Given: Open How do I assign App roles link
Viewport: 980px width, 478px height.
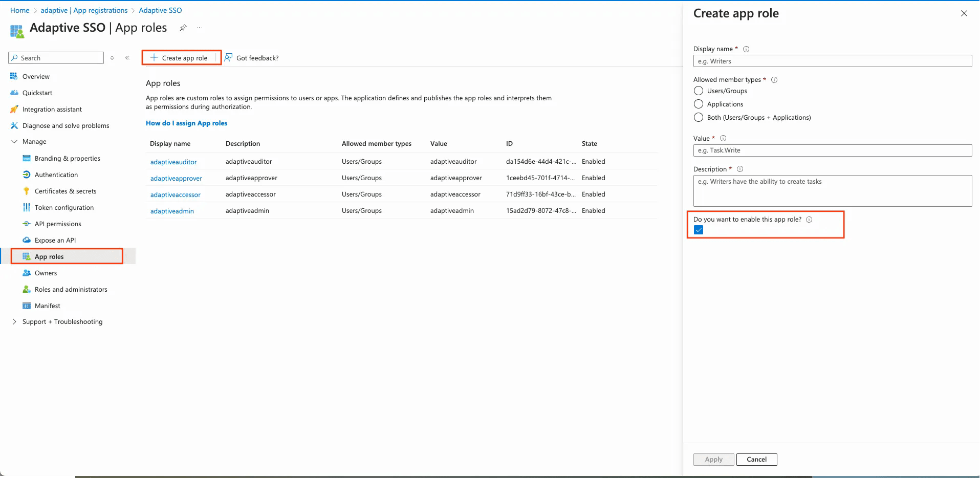Looking at the screenshot, I should coord(186,123).
